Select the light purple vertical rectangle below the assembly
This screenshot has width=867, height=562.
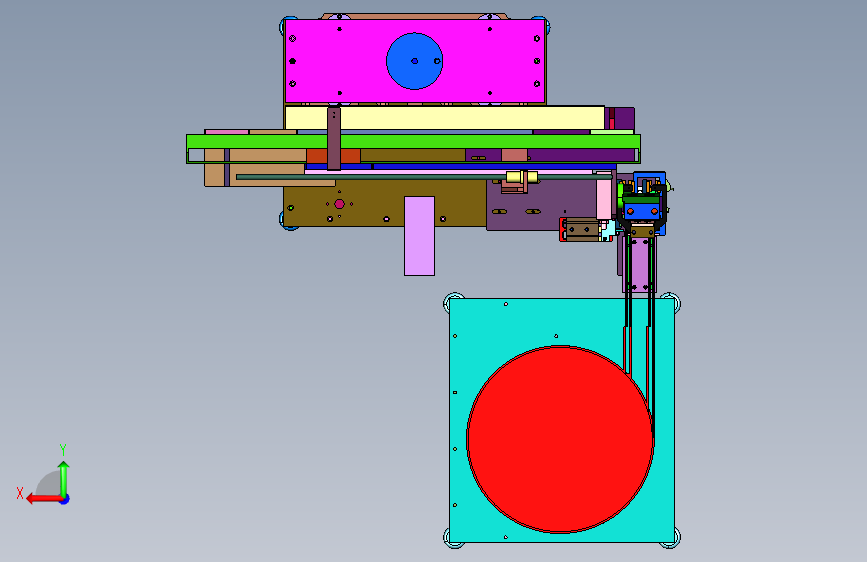(x=419, y=236)
